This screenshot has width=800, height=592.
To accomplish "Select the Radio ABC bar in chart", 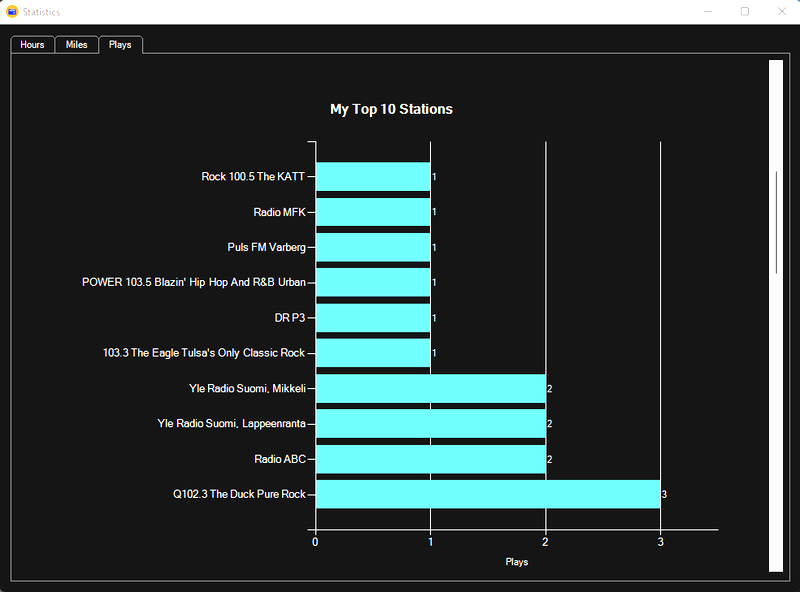I will (430, 459).
